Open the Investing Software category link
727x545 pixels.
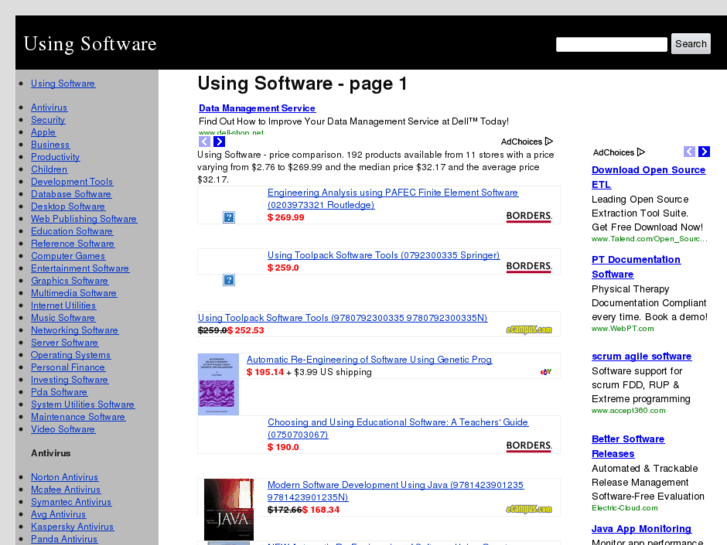pyautogui.click(x=70, y=379)
